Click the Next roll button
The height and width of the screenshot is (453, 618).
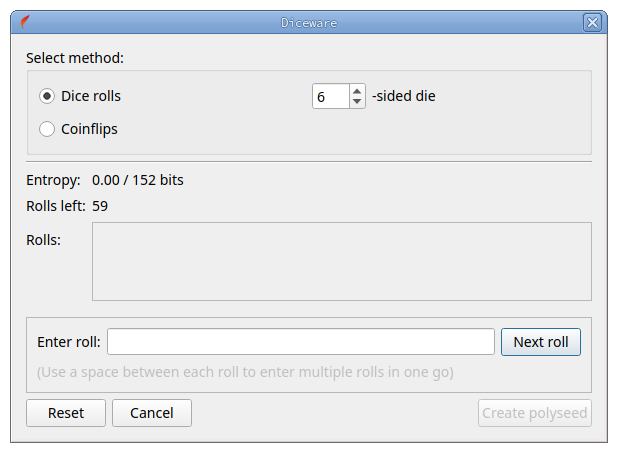tap(541, 342)
